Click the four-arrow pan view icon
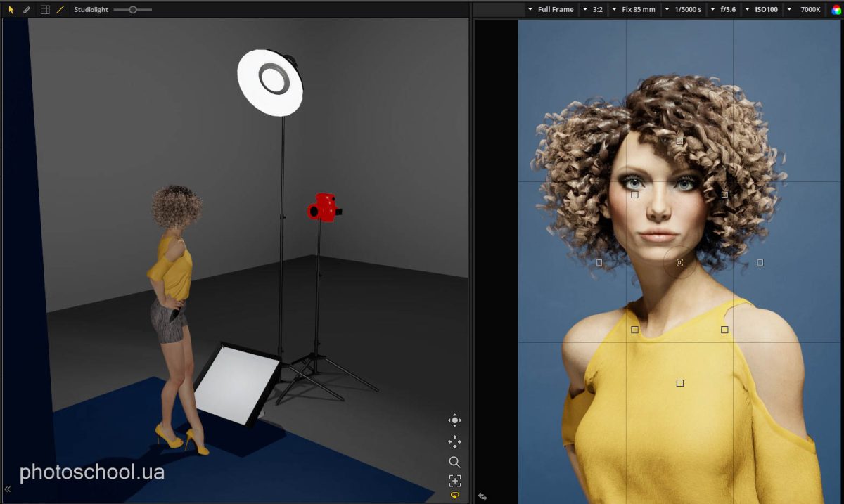The image size is (844, 504). tap(454, 441)
